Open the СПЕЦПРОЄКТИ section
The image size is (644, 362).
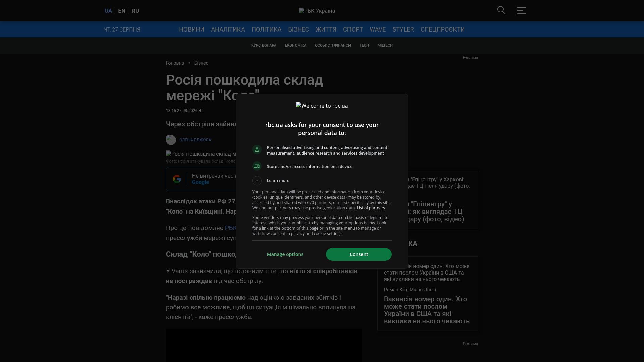point(442,29)
